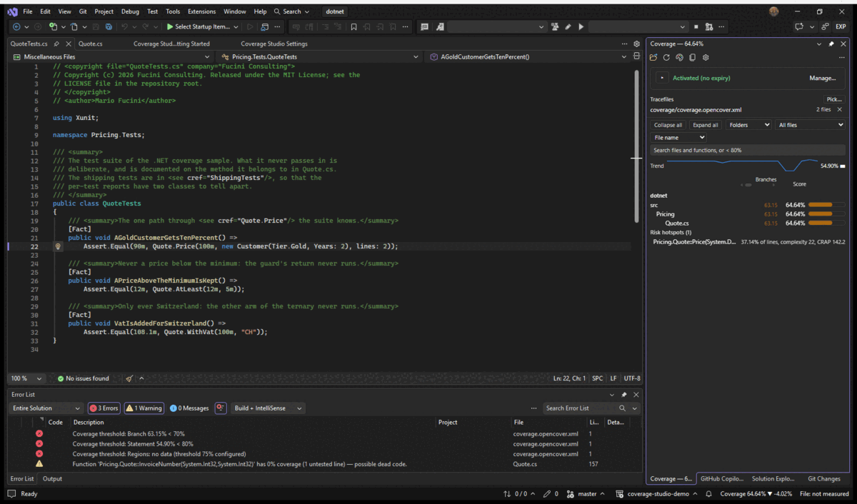Click the column scroll thumb under Branches

(747, 185)
